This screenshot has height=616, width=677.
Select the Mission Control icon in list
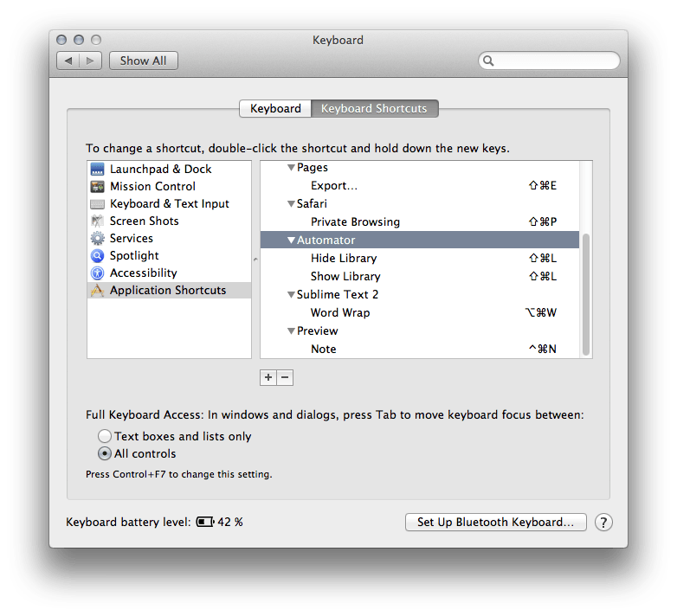tap(97, 187)
